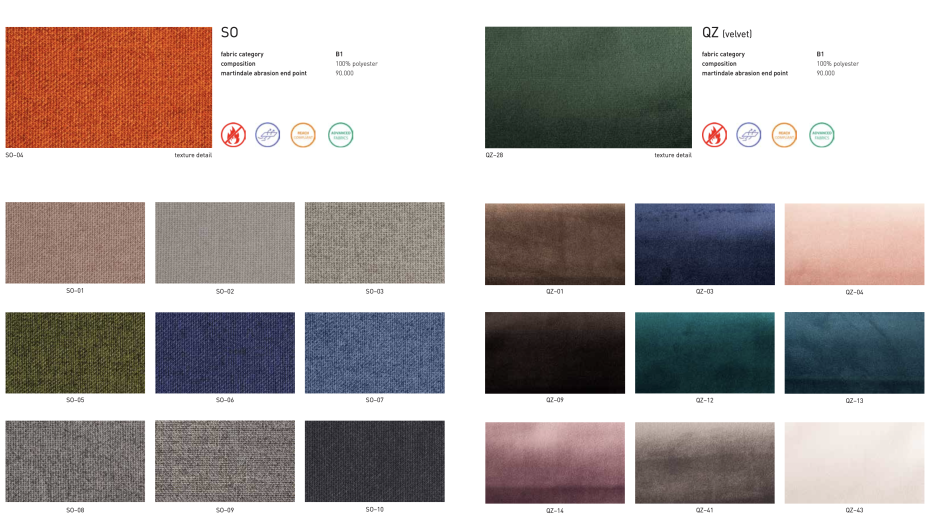The width and height of the screenshot is (930, 529).
Task: Select the green QZ-28 velvet texture image
Action: pos(588,87)
